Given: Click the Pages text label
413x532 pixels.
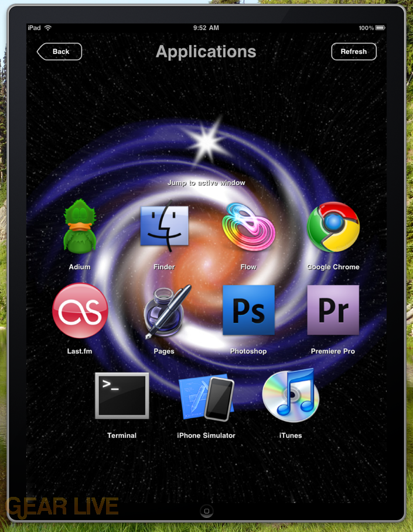Looking at the screenshot, I should (164, 352).
